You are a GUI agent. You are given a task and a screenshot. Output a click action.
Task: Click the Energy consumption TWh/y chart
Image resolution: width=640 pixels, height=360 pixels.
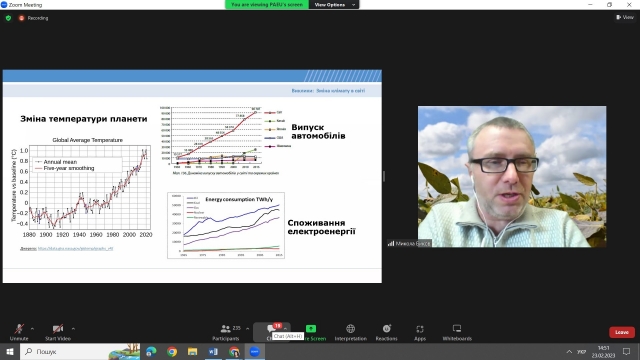tap(226, 225)
